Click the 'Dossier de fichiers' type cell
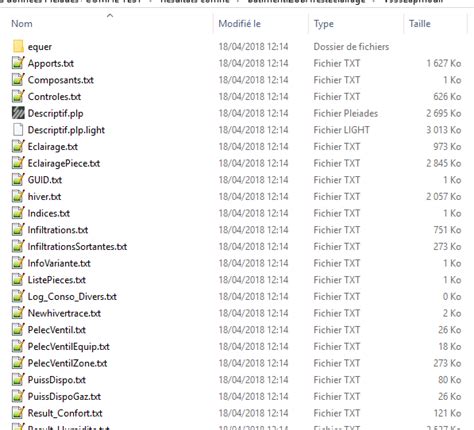474x430 pixels. [x=351, y=47]
